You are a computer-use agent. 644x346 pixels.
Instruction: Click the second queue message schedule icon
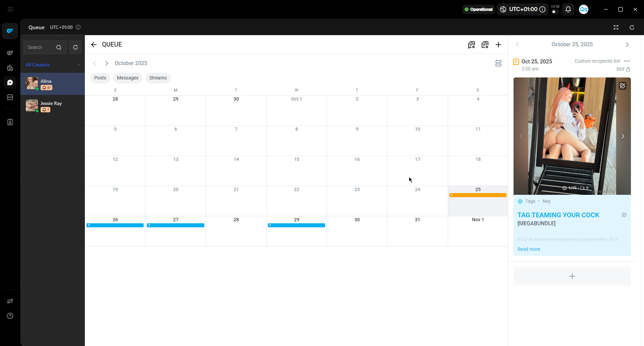point(485,45)
